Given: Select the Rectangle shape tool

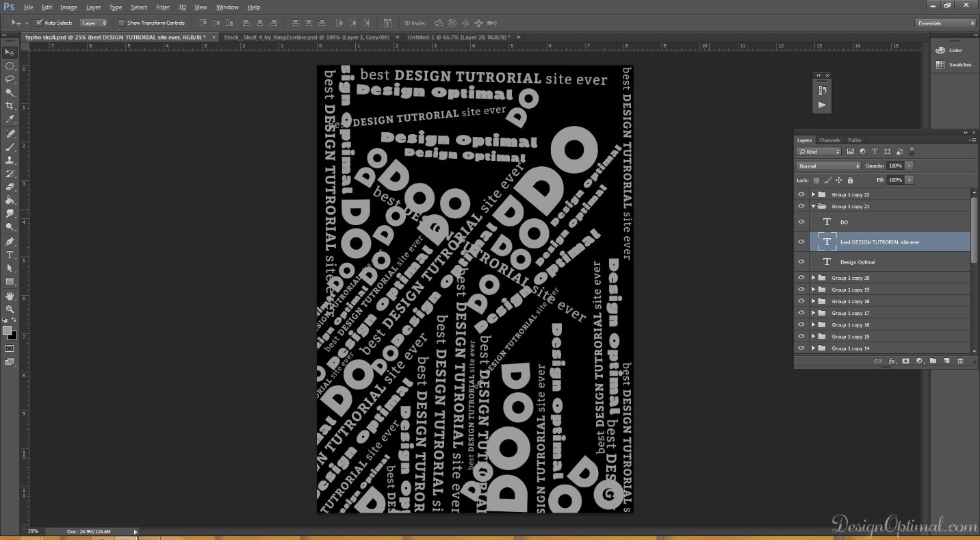Looking at the screenshot, I should pyautogui.click(x=10, y=281).
